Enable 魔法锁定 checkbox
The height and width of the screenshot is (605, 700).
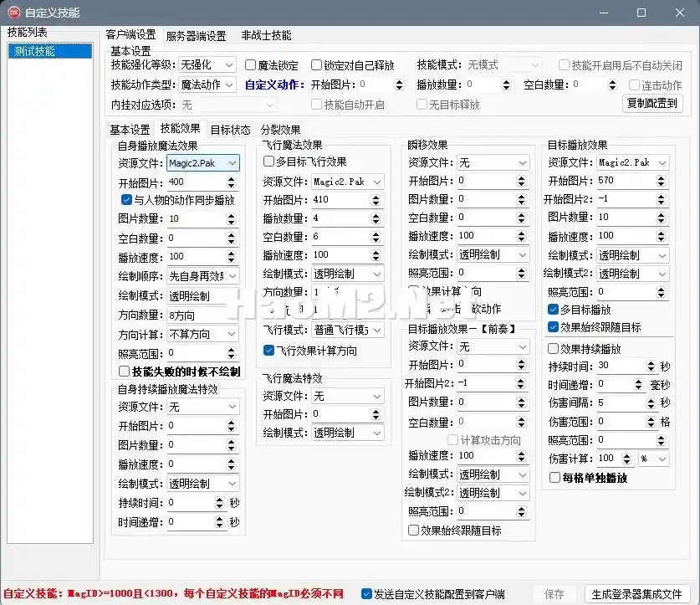(272, 65)
